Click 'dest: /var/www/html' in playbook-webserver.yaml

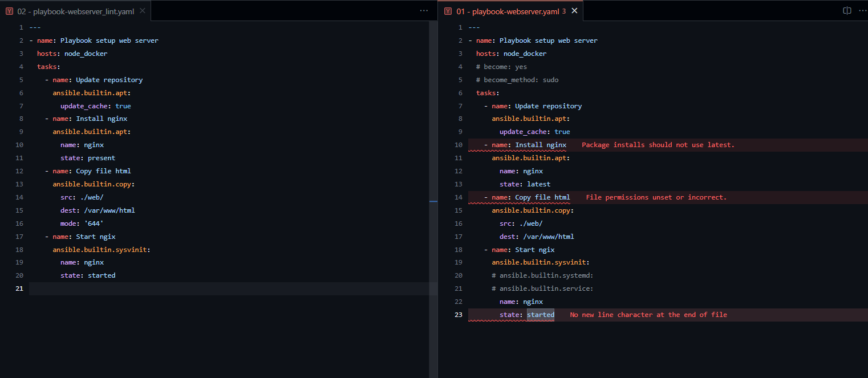[537, 237]
